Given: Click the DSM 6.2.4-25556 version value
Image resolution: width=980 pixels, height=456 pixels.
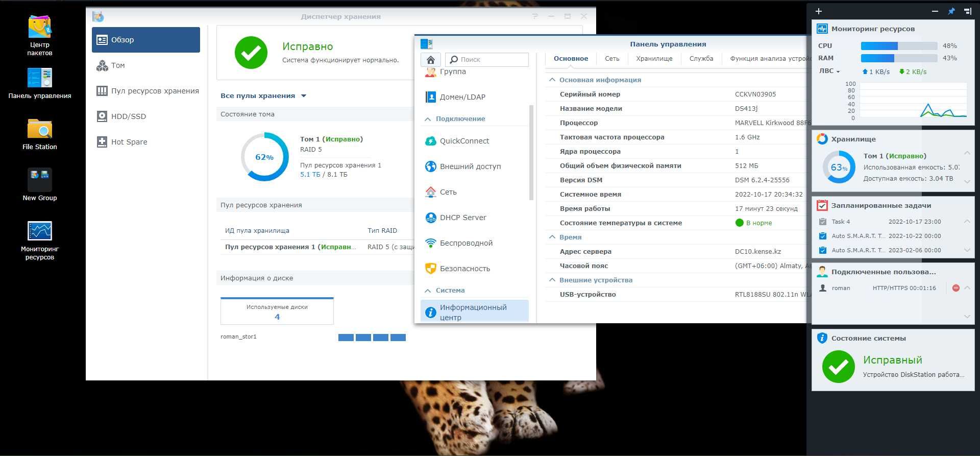Looking at the screenshot, I should pos(762,180).
